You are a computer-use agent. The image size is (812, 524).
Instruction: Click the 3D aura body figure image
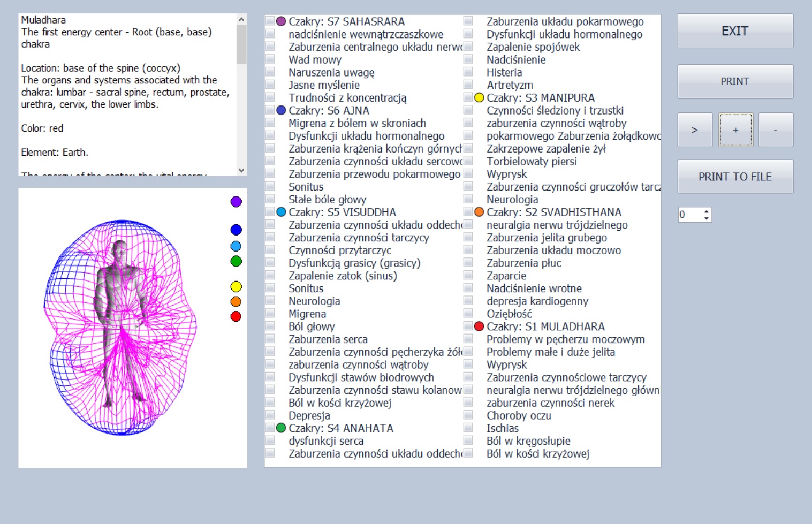pos(120,328)
